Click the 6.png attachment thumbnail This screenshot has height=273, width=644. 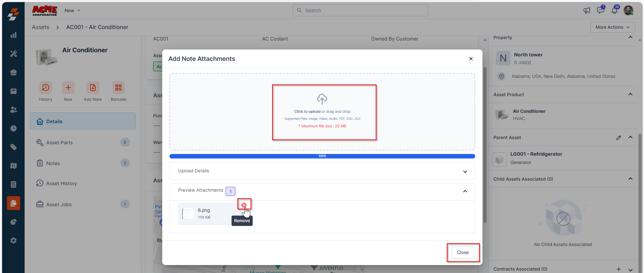[188, 214]
